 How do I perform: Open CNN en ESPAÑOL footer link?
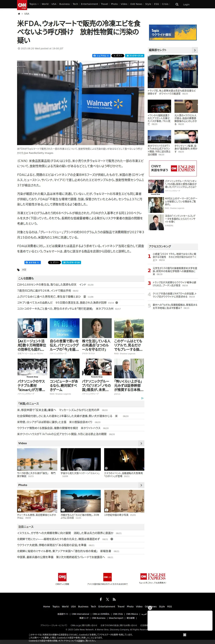click(101, 614)
